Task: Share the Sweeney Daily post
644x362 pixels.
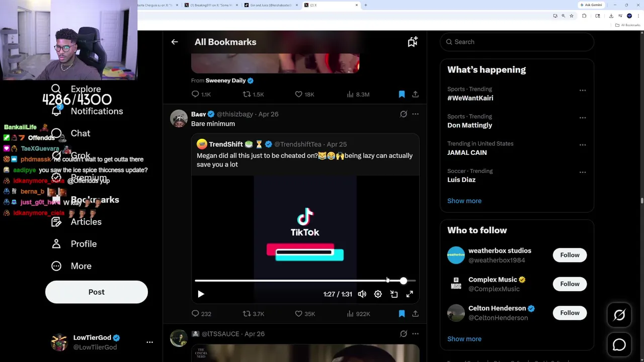Action: click(415, 95)
